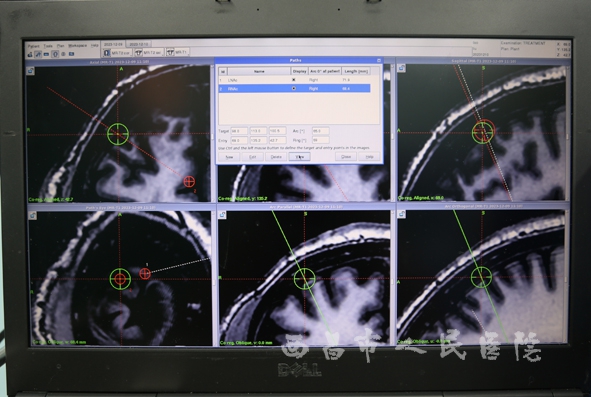591x397 pixels.
Task: Click the lock icon in Sagittal view corner
Action: (x=401, y=68)
